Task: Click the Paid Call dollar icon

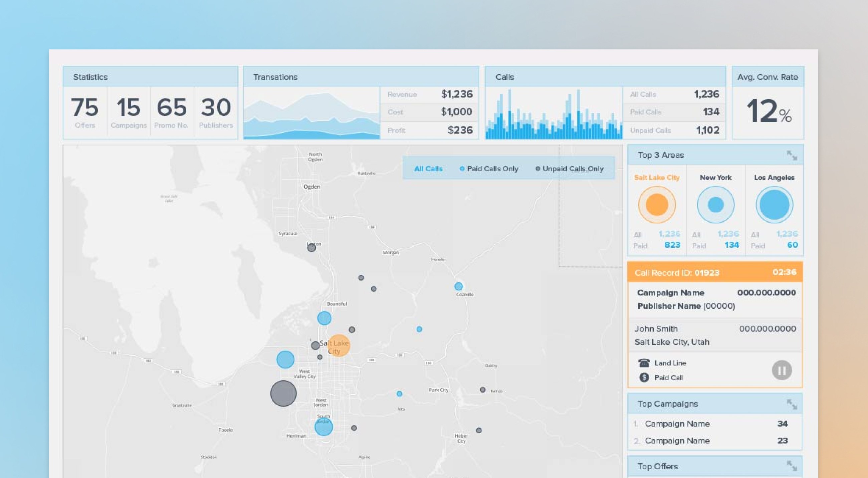Action: coord(644,377)
